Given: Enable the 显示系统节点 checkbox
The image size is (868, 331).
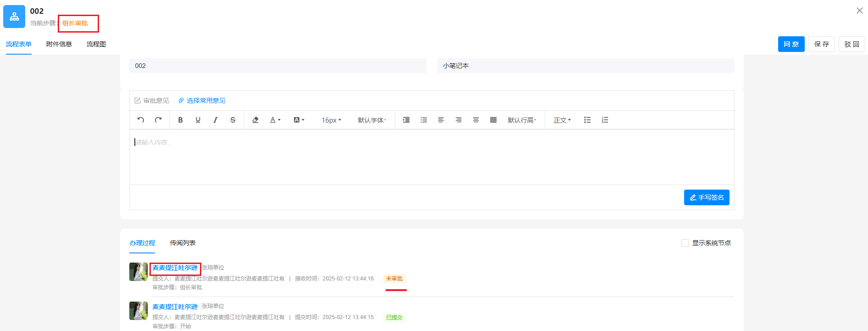Looking at the screenshot, I should click(x=685, y=243).
